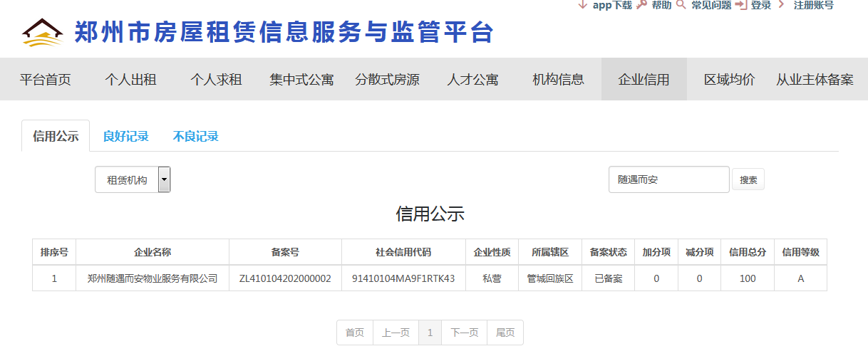Click the platform house logo icon
This screenshot has height=361, width=868.
pyautogui.click(x=42, y=32)
